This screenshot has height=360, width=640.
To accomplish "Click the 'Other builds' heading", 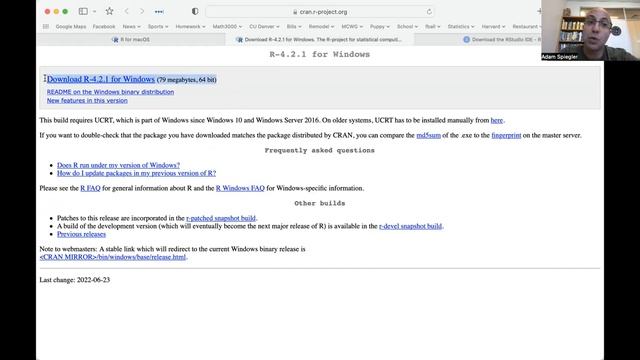I will click(x=320, y=203).
